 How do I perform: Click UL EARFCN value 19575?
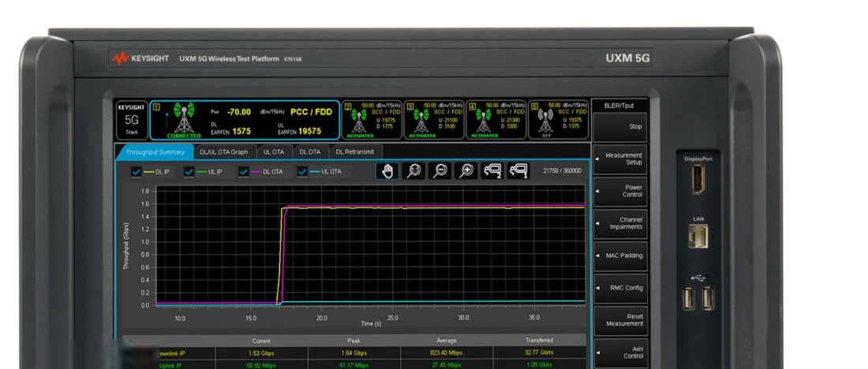[309, 132]
